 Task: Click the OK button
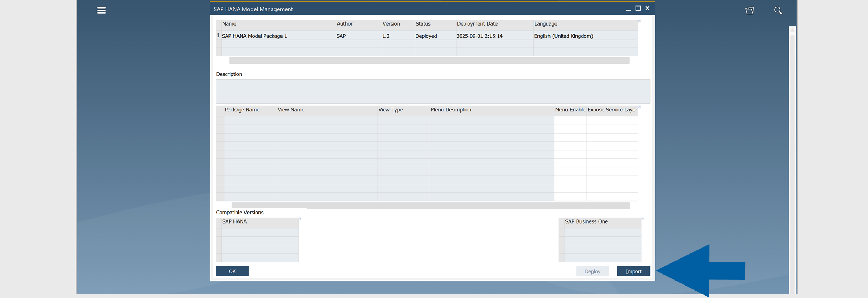click(232, 271)
